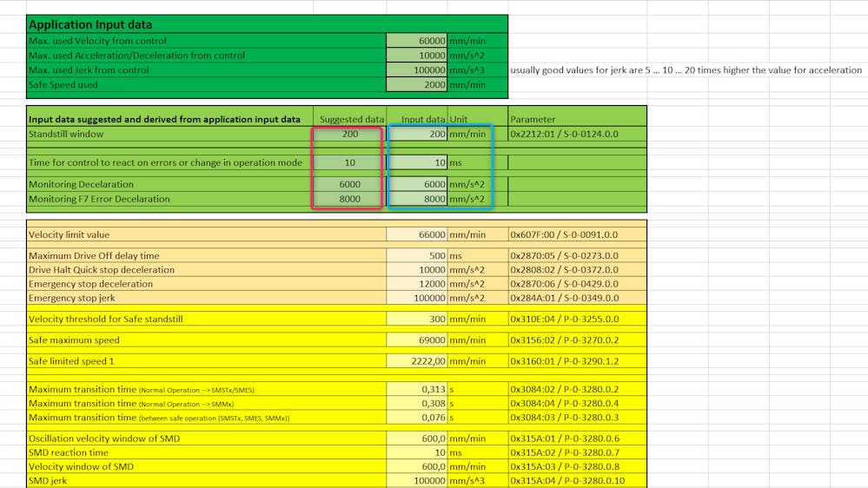The height and width of the screenshot is (488, 868).
Task: Select the 10 ms SMD reaction time value
Action: (x=416, y=452)
